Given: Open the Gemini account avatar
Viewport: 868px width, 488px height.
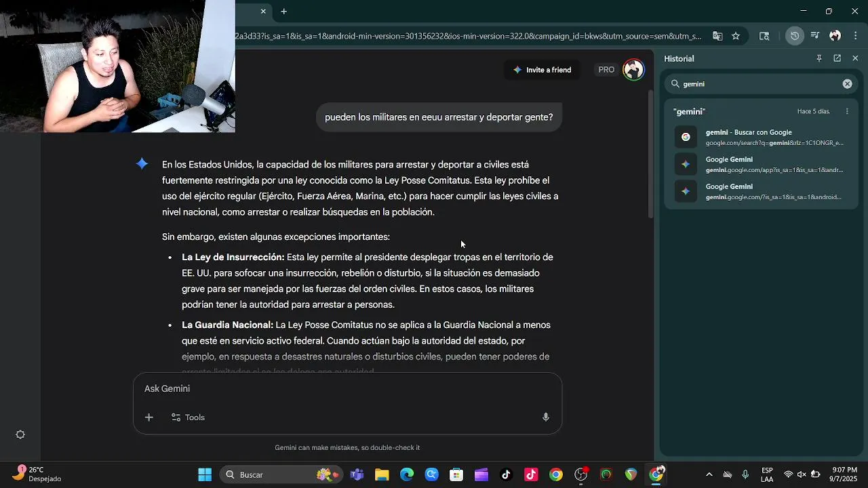Looking at the screenshot, I should [x=633, y=70].
